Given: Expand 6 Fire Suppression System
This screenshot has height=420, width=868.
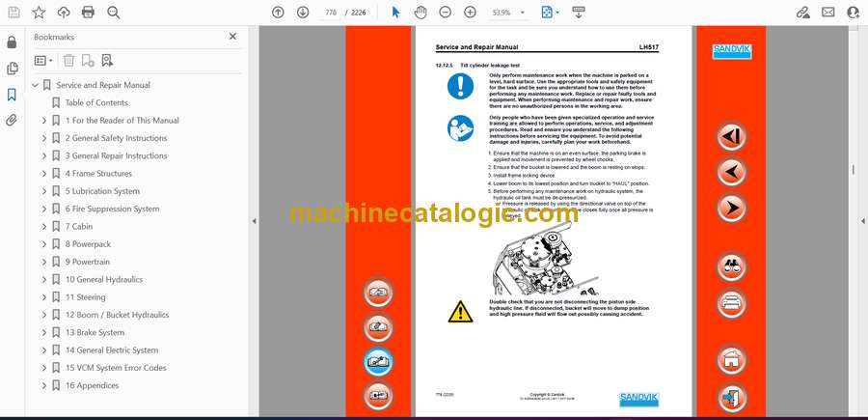Looking at the screenshot, I should (44, 209).
